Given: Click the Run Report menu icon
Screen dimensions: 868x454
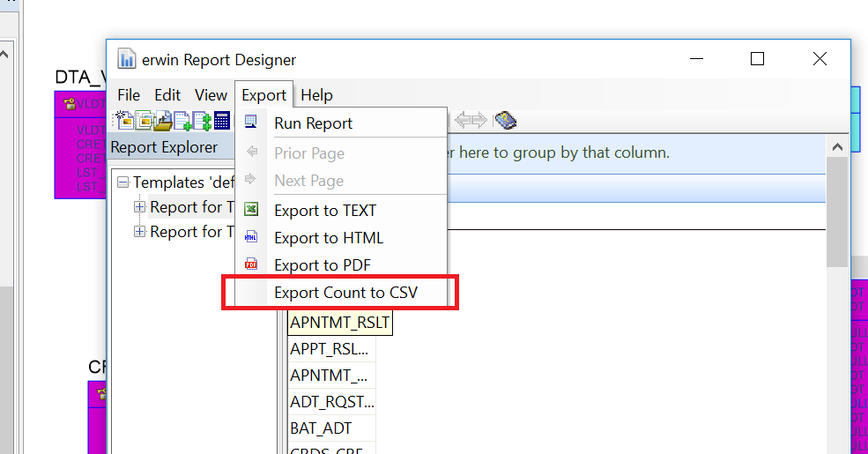Looking at the screenshot, I should (251, 122).
